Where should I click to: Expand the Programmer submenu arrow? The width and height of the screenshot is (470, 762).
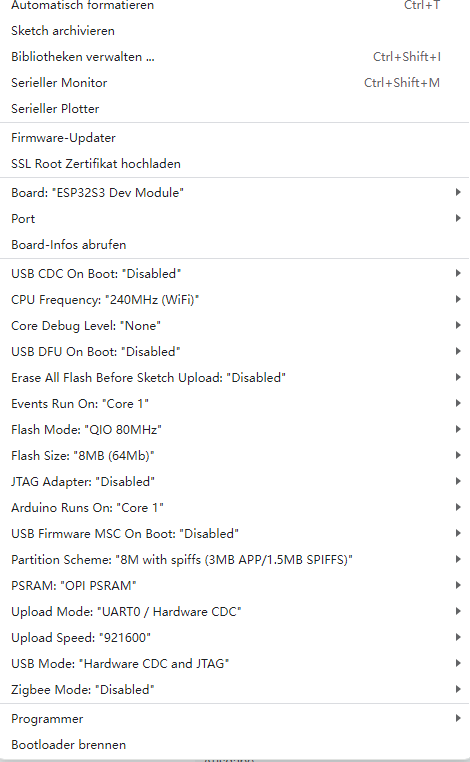pyautogui.click(x=458, y=718)
